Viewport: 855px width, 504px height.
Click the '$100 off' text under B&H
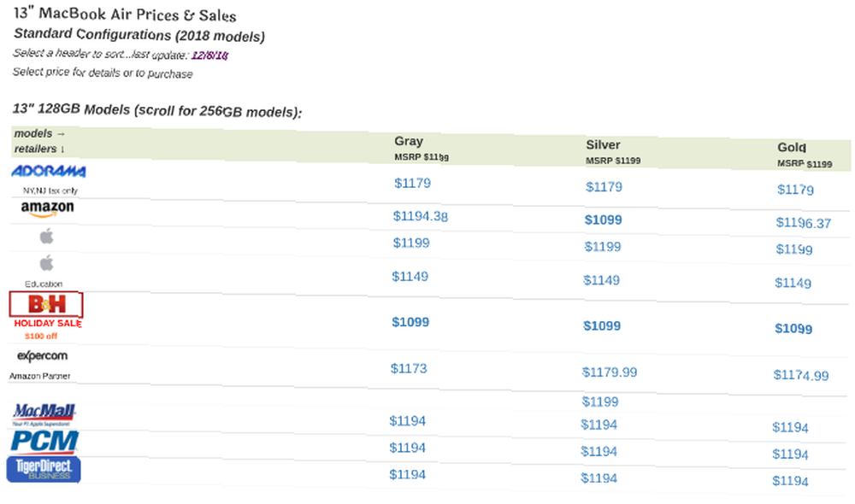41,337
